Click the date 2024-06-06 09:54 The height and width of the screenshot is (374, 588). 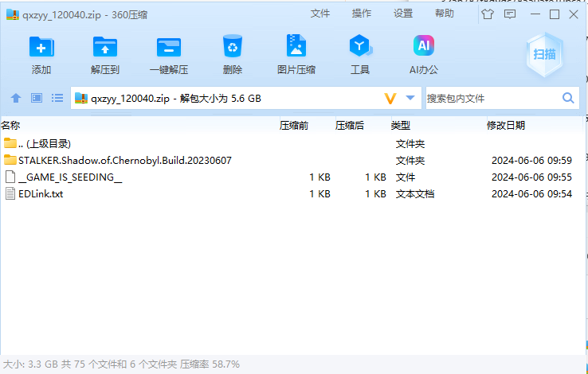point(531,194)
